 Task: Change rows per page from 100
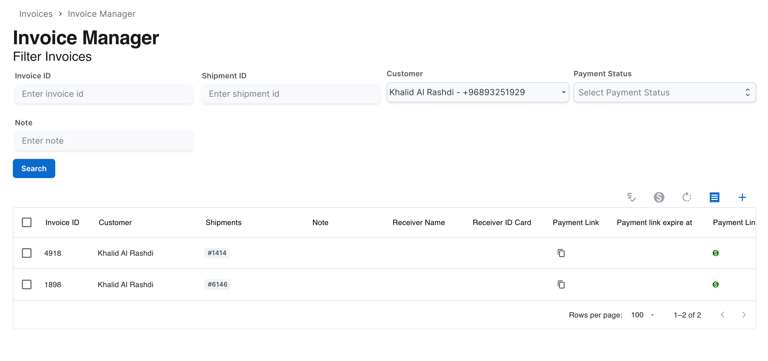(x=643, y=315)
